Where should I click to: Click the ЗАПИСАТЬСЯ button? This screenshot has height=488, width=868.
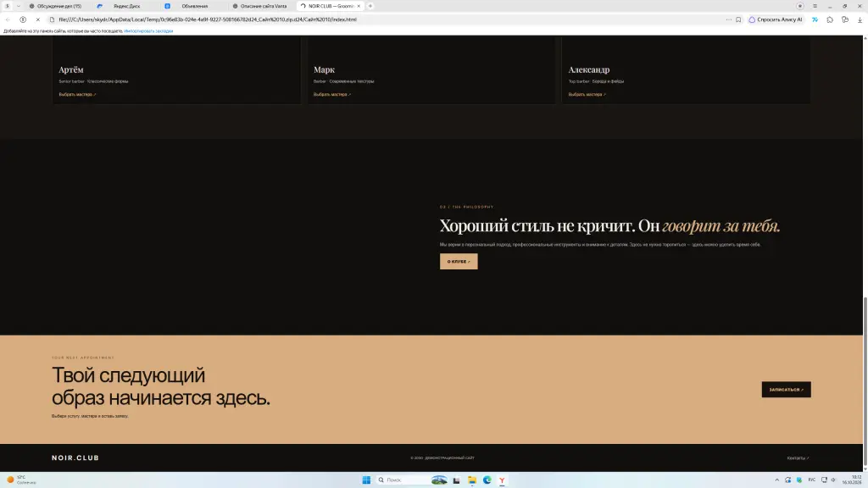(786, 390)
